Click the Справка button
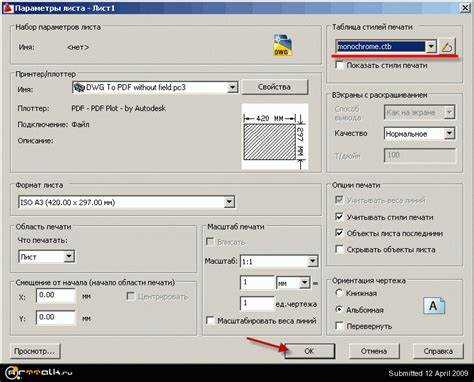The width and height of the screenshot is (474, 382). pos(438,351)
